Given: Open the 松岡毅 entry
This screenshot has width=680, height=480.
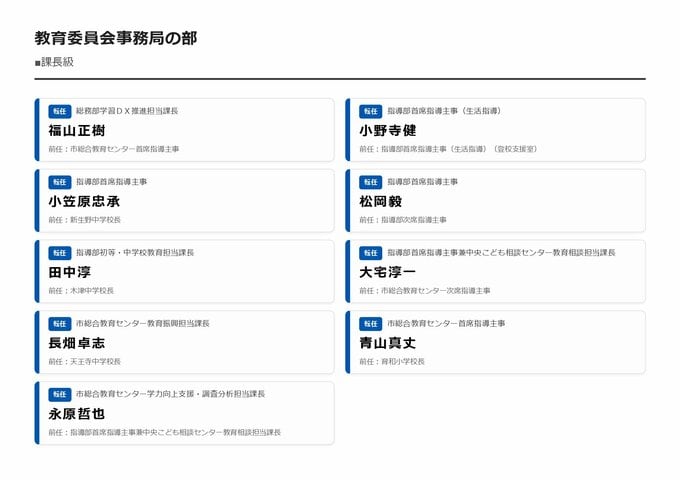Looking at the screenshot, I should (x=380, y=201).
